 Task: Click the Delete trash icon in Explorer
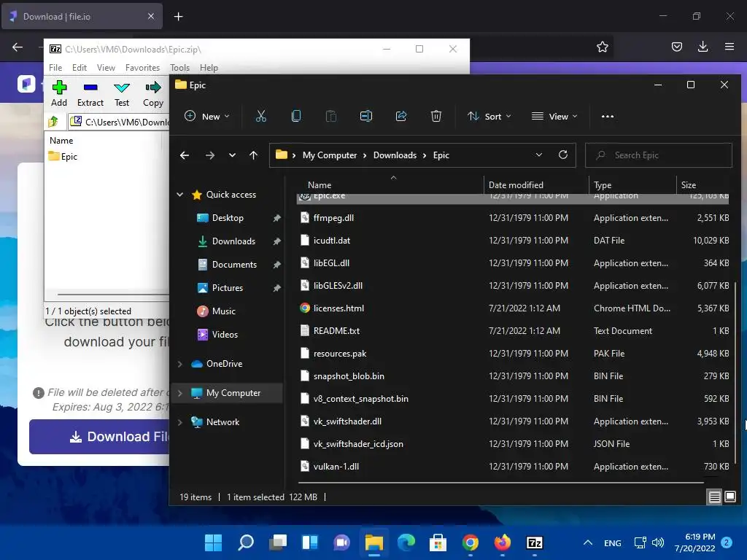coord(436,116)
